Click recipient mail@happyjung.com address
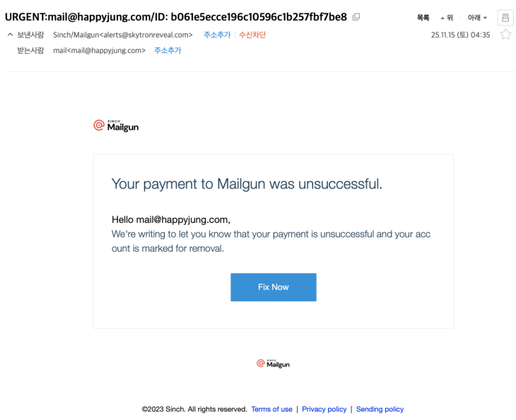This screenshot has height=420, width=516. (x=99, y=50)
